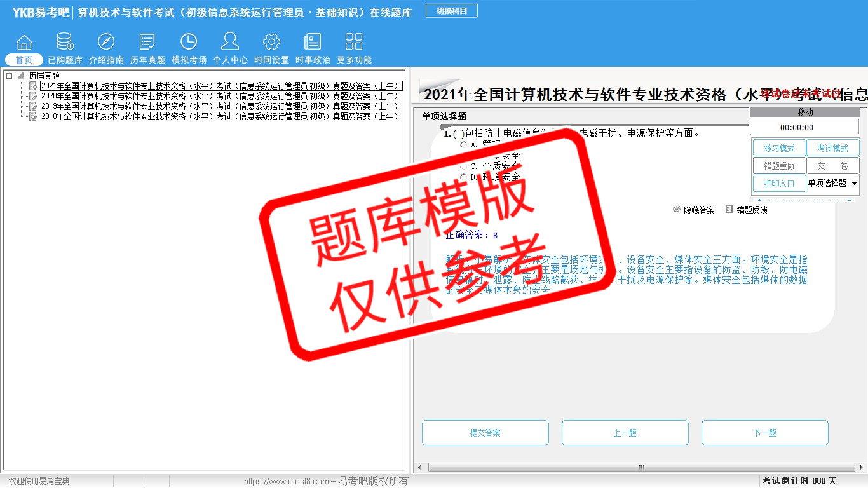868x488 pixels.
Task: Collapse the 历届真题 tree node
Action: pyautogui.click(x=10, y=76)
